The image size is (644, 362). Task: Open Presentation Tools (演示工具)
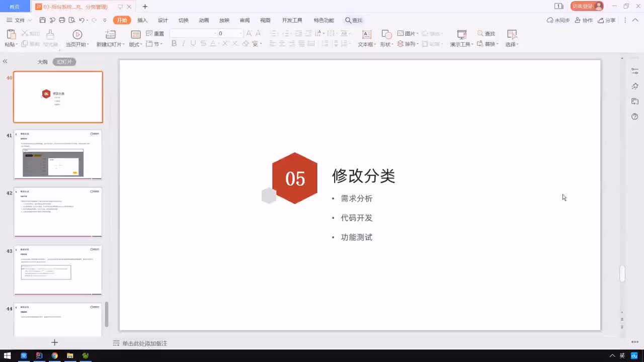point(460,39)
